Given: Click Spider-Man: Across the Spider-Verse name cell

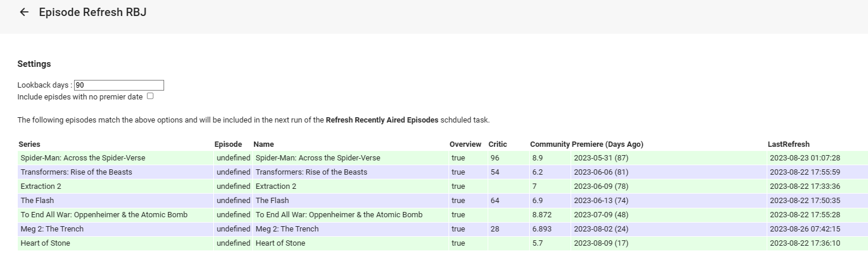Looking at the screenshot, I should pyautogui.click(x=351, y=158).
